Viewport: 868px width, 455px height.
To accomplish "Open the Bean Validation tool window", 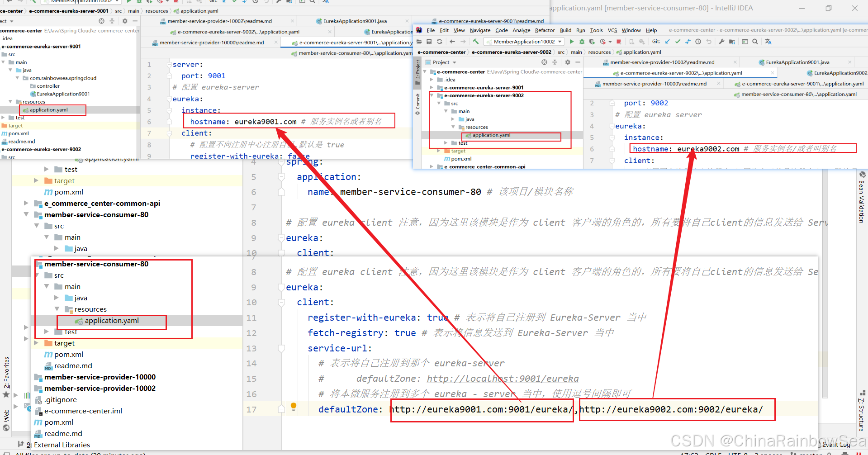I will [862, 198].
